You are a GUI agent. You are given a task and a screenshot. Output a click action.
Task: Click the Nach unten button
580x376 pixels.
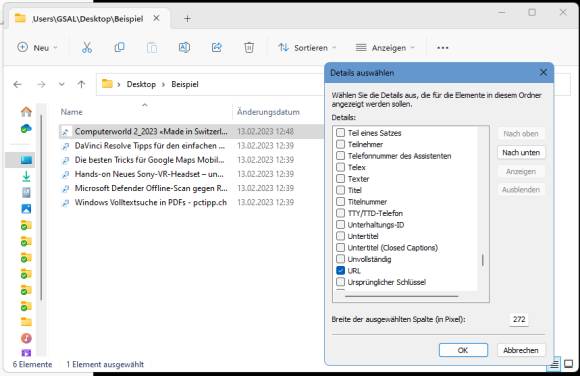521,152
